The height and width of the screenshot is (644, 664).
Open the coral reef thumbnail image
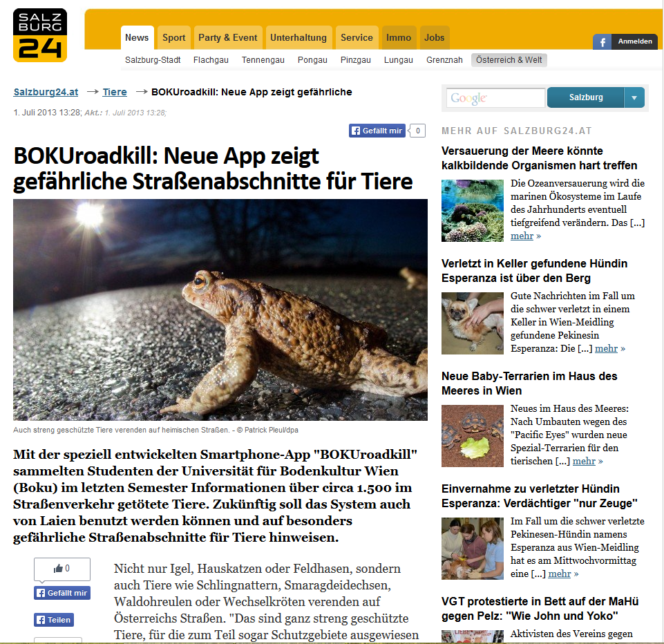coord(472,211)
